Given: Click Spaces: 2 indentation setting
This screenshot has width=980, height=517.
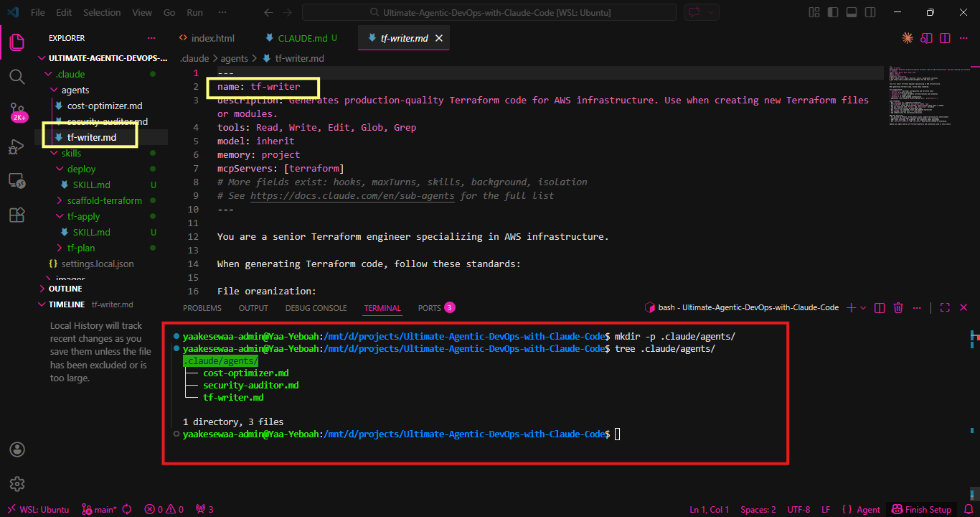Looking at the screenshot, I should coord(758,509).
